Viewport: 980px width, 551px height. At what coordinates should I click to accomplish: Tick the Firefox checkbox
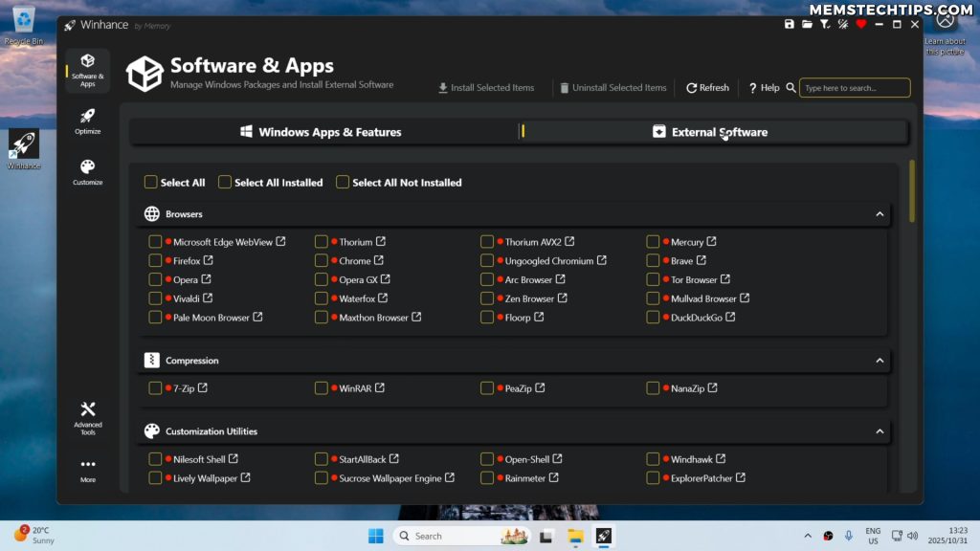click(x=155, y=260)
